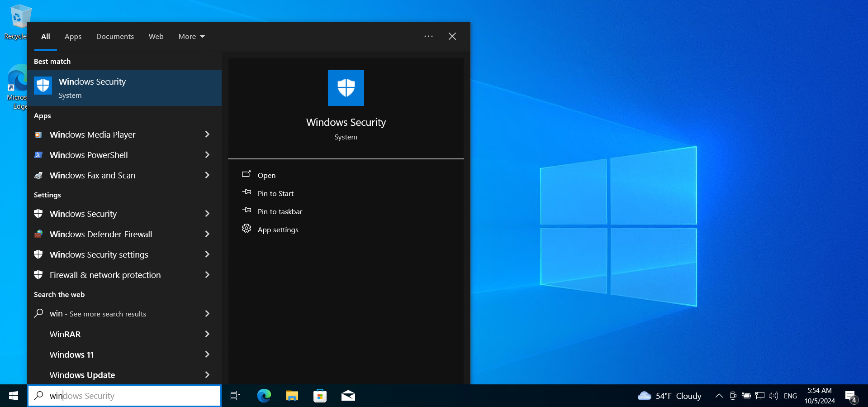Show hidden tray icons chevron
The width and height of the screenshot is (868, 407).
pos(719,396)
